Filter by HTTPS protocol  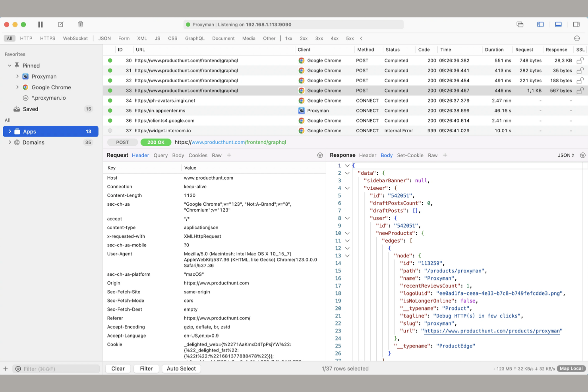point(48,39)
